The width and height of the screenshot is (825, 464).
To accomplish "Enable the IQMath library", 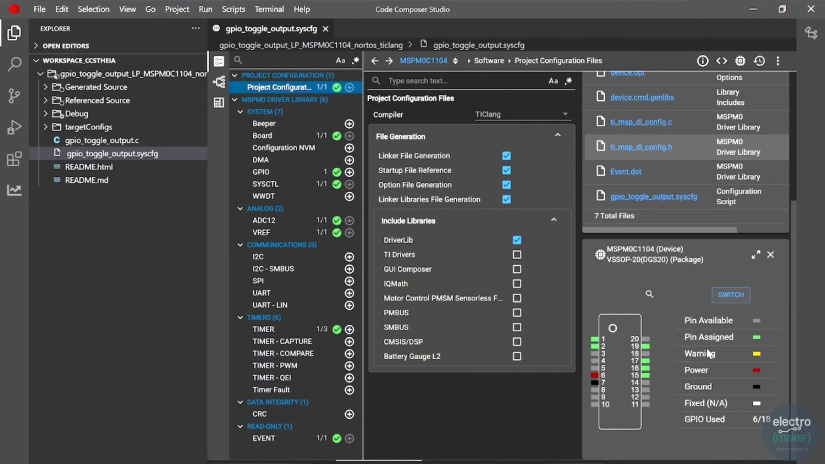I will (x=517, y=284).
